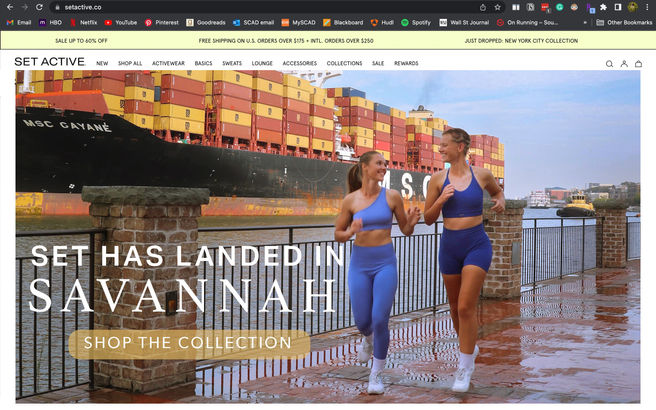Viewport: 656px width, 410px height.
Task: Share this page via address bar icon
Action: pos(483,7)
